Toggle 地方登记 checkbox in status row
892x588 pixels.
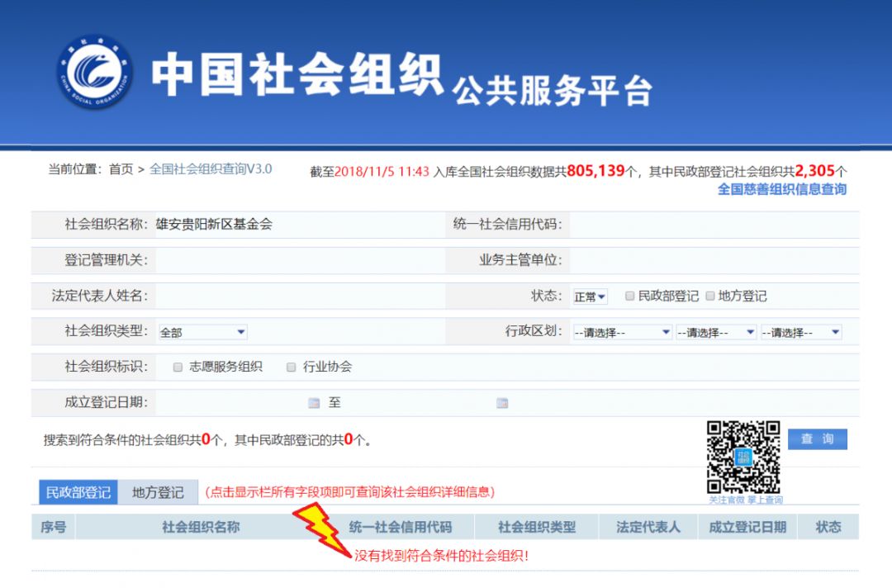point(710,296)
